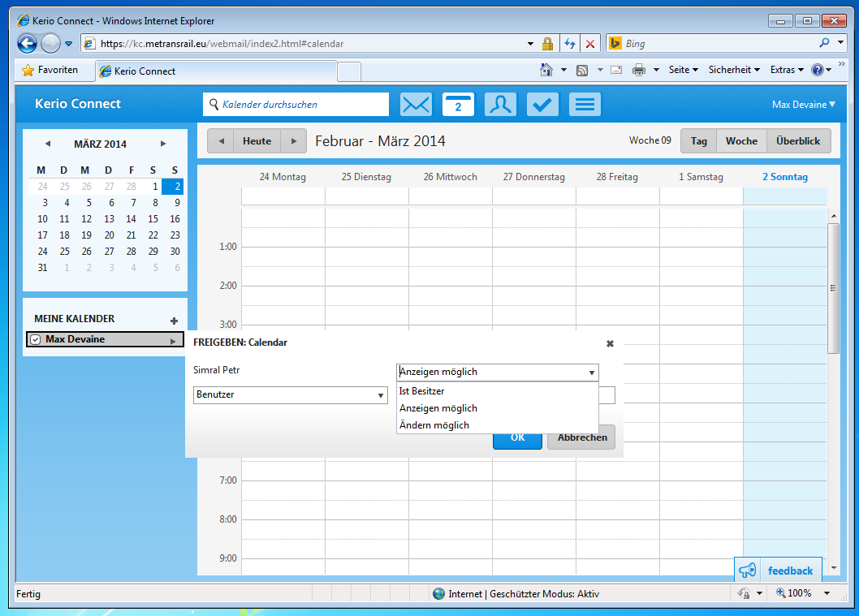Open the browser Home icon

[x=546, y=70]
